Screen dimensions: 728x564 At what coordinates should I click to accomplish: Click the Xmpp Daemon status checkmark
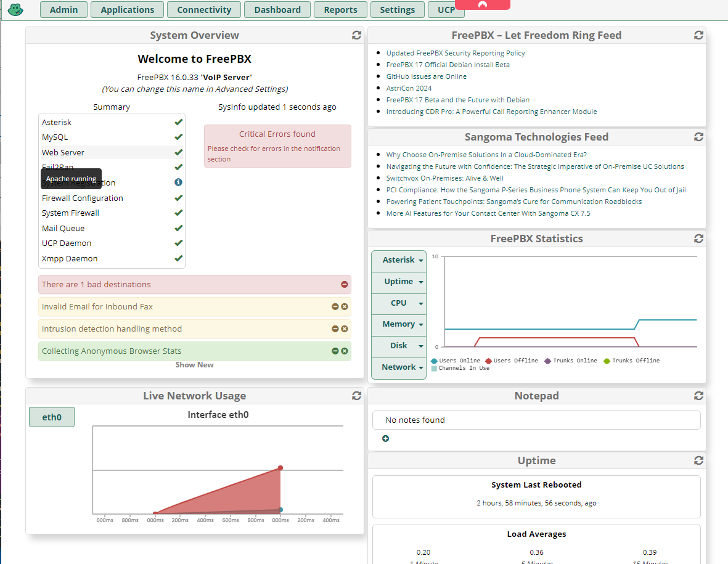(x=178, y=258)
